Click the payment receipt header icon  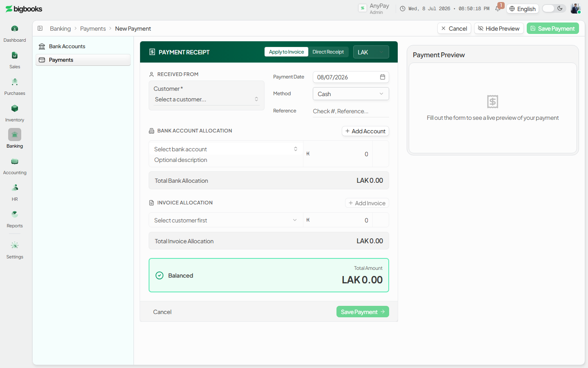152,52
